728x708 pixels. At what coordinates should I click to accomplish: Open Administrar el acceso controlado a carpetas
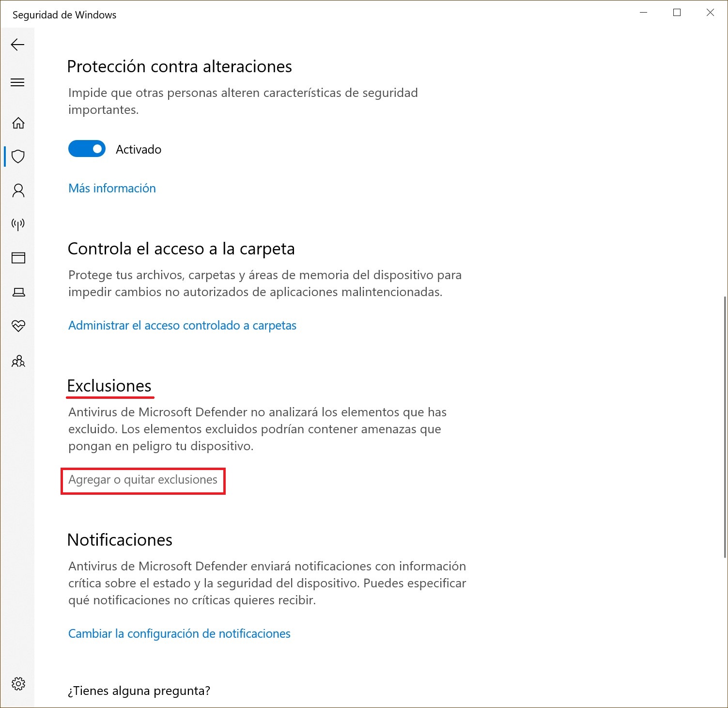click(x=182, y=326)
